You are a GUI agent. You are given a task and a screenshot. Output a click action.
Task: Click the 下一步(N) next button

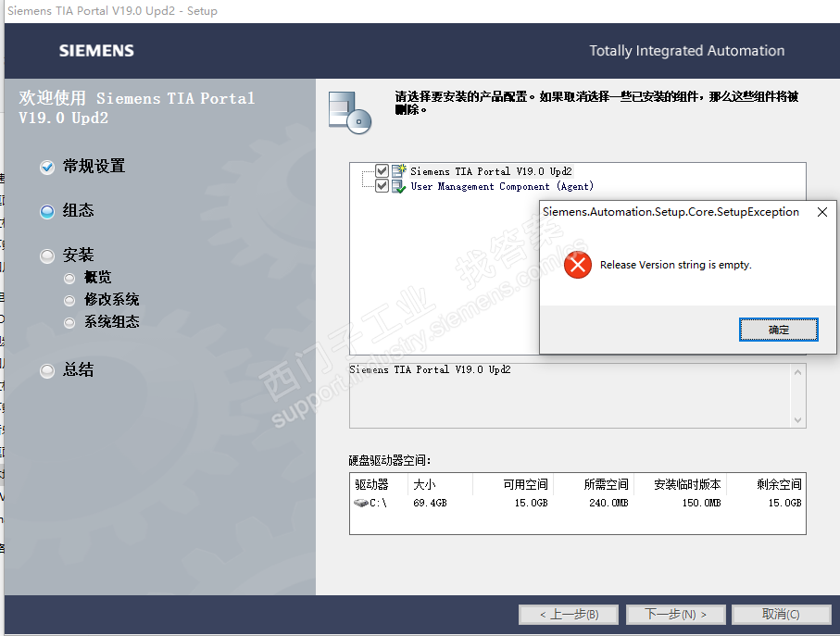pos(675,614)
